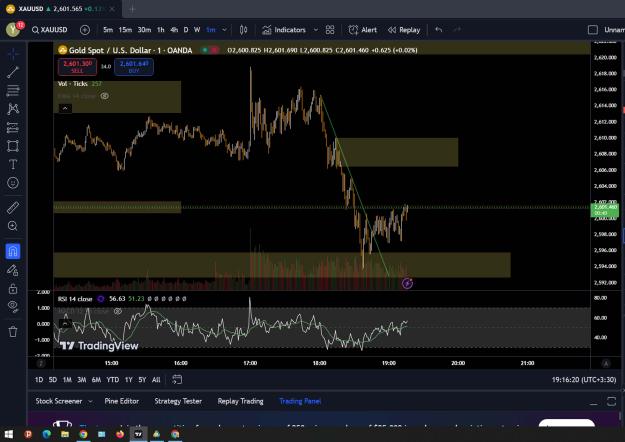Open the Windows Start menu

pos(9,434)
